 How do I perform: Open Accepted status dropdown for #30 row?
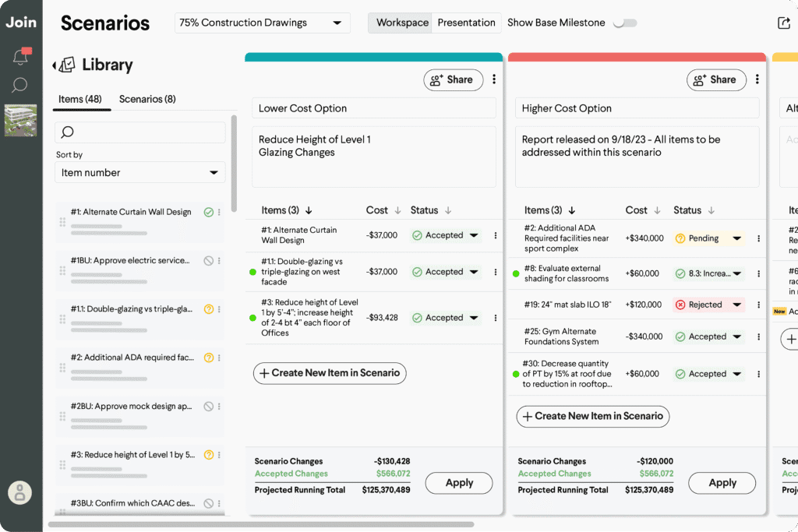tap(708, 374)
